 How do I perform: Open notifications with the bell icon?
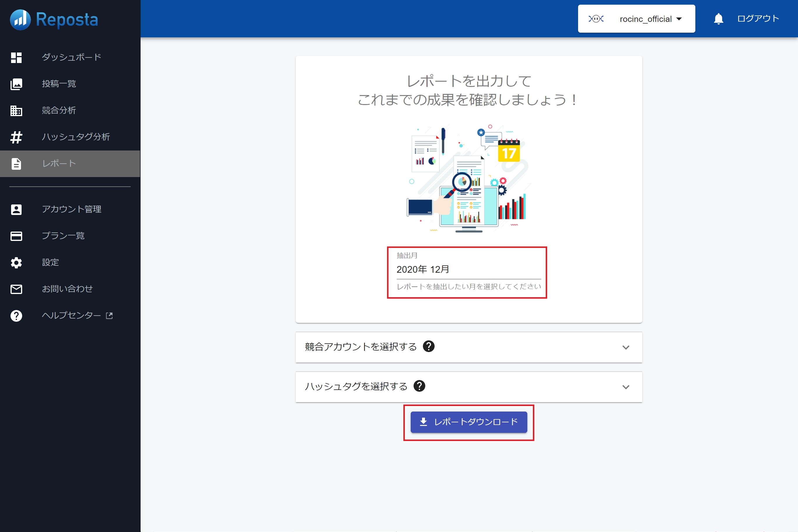point(719,19)
